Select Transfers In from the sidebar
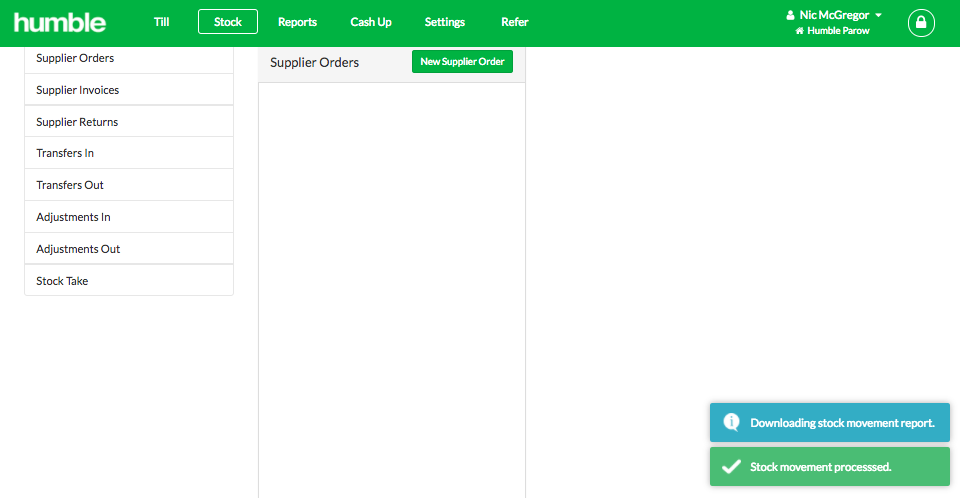 (129, 153)
